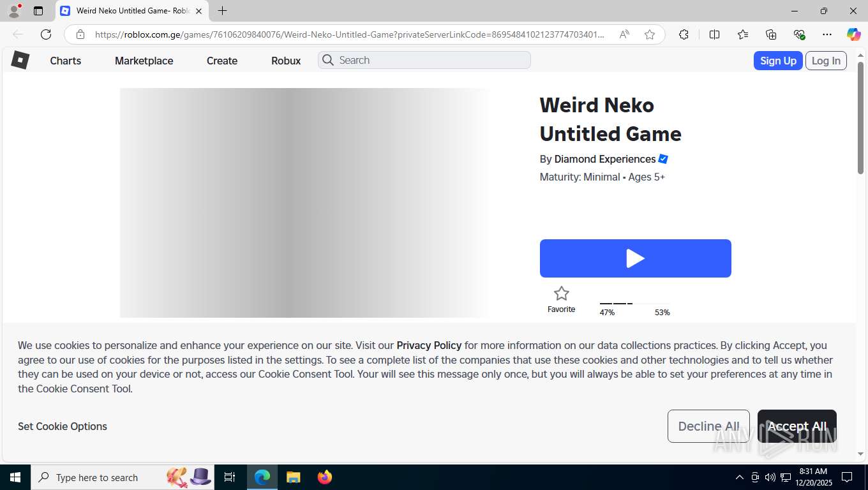The height and width of the screenshot is (490, 868).
Task: Open the volume control tray icon
Action: coord(770,477)
